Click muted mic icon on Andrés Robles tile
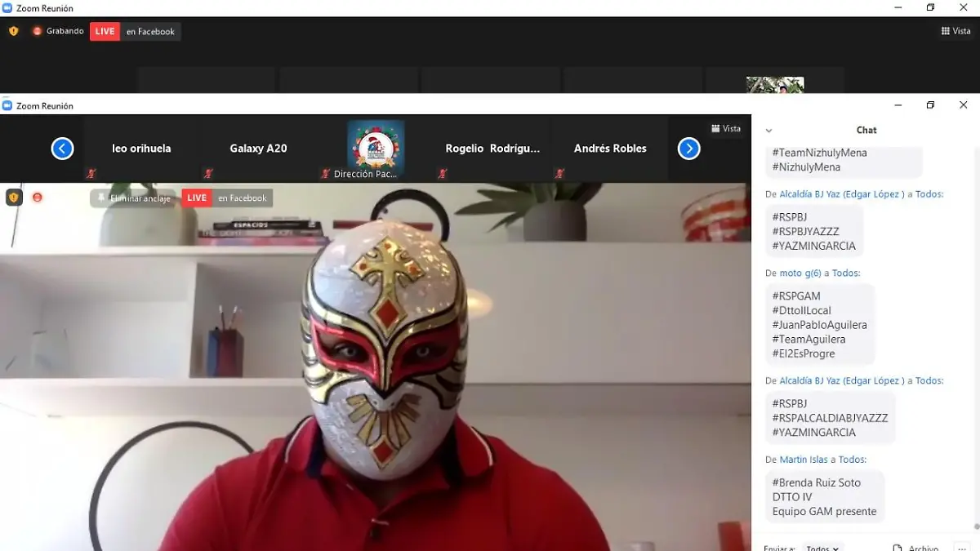This screenshot has width=980, height=551. pyautogui.click(x=559, y=174)
